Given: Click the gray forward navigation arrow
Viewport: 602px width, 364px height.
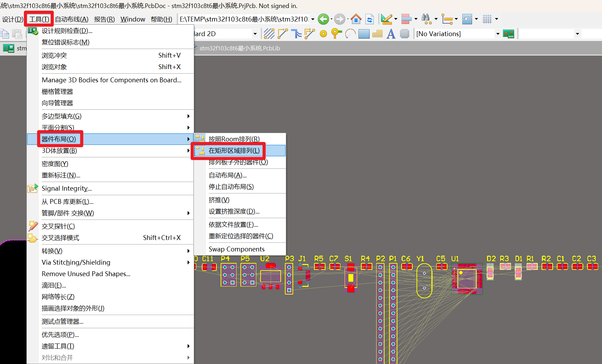Looking at the screenshot, I should pos(340,19).
